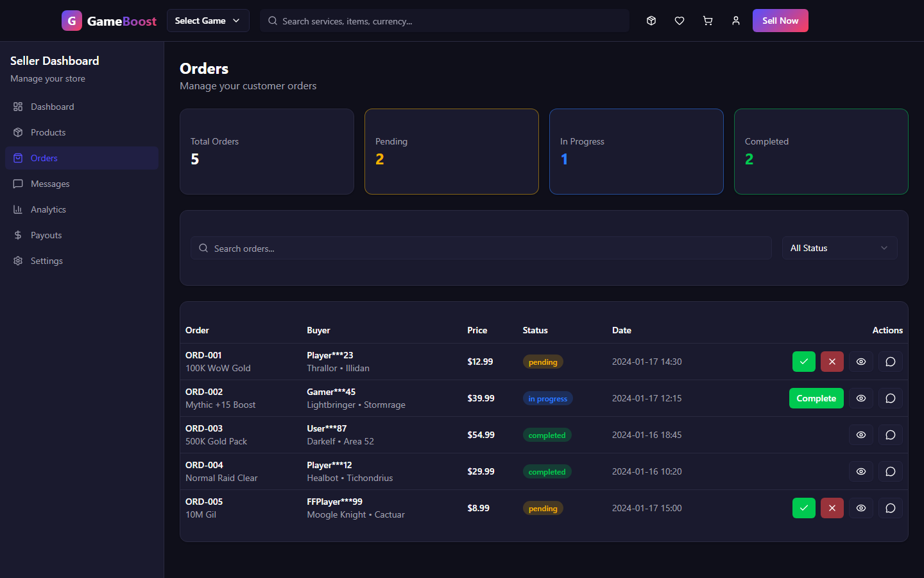Click the GameBoost brand name
Screen dimensions: 924x578
pos(122,21)
